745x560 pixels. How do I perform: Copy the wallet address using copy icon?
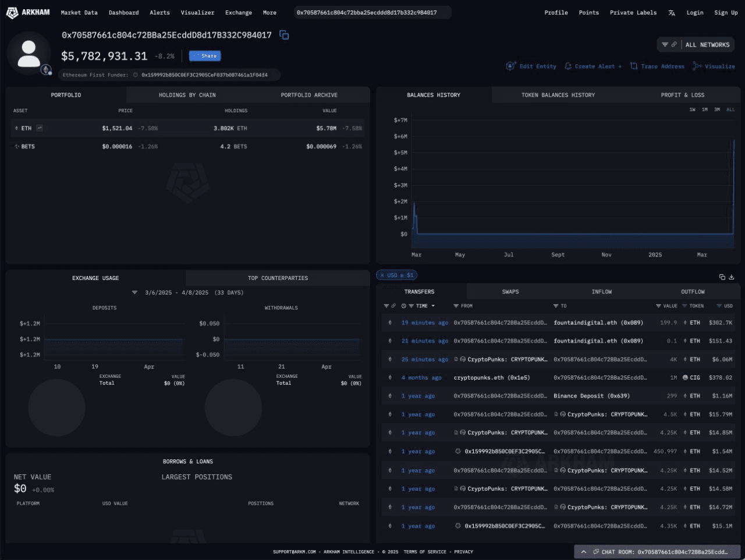click(284, 36)
